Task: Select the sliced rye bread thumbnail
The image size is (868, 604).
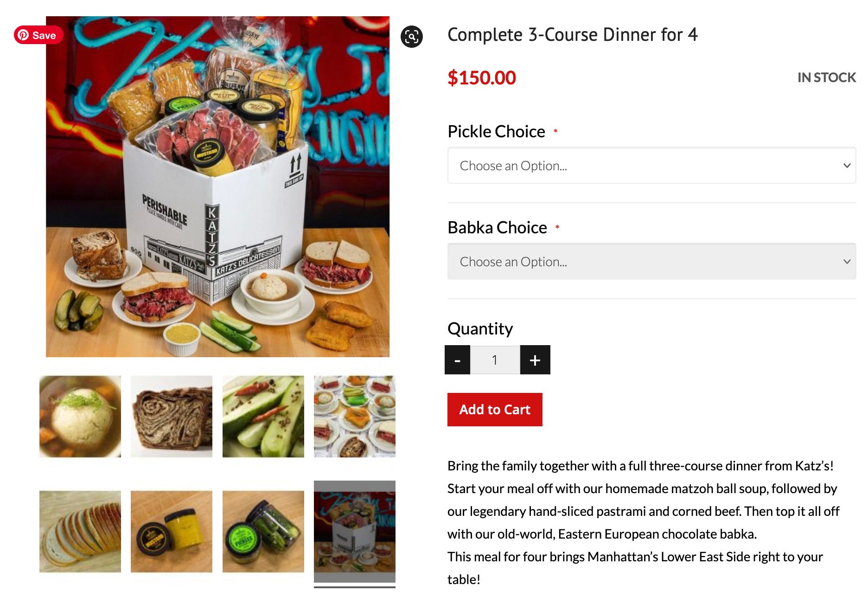Action: tap(80, 532)
